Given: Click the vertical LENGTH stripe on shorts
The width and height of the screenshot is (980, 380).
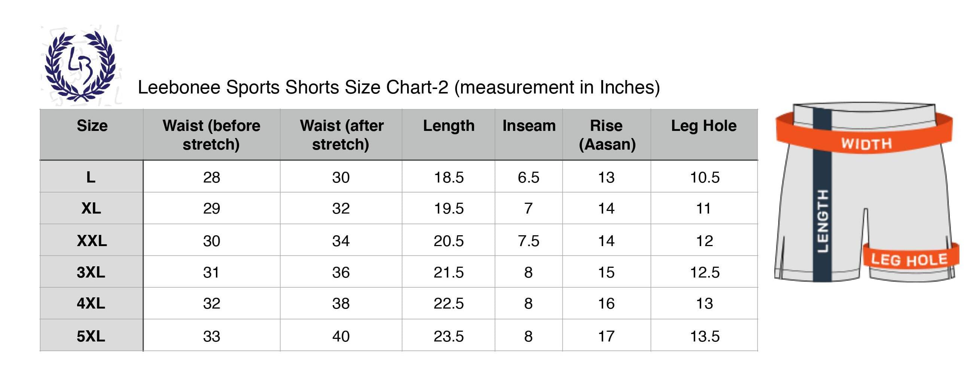Looking at the screenshot, I should [822, 195].
